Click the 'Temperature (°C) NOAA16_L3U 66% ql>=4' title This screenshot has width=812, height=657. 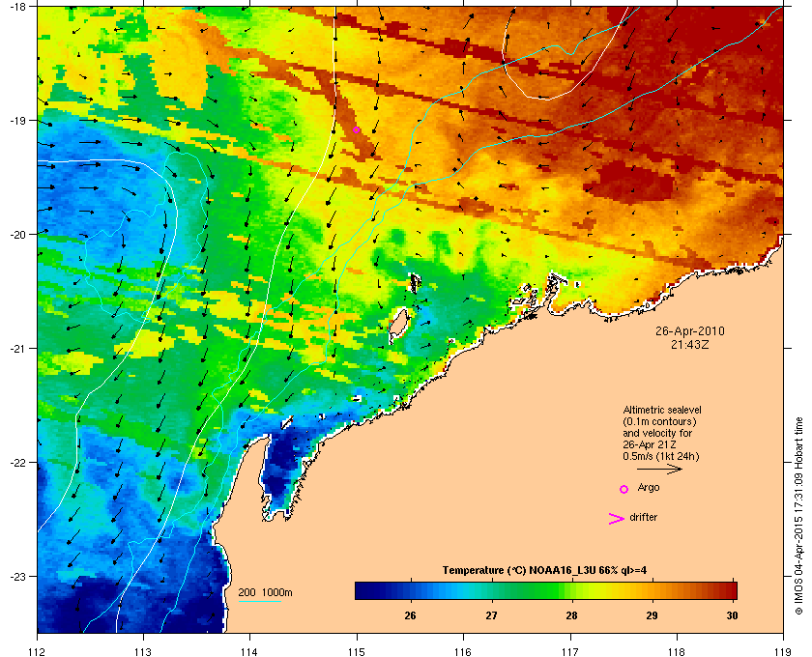(x=544, y=571)
